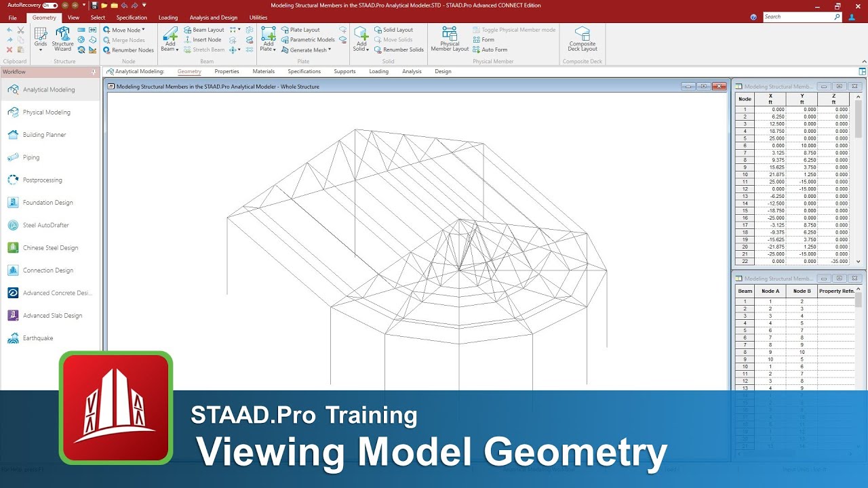Open the File menu

pyautogui.click(x=13, y=18)
